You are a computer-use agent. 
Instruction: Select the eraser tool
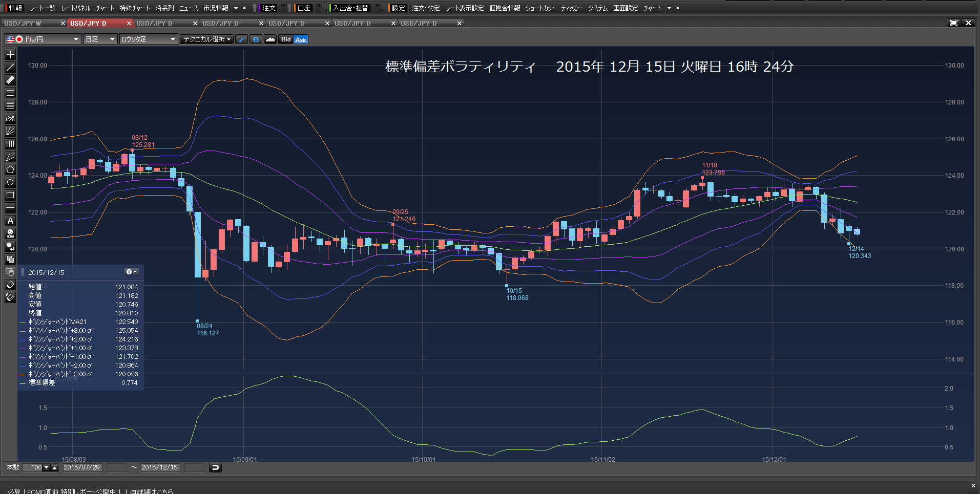(10, 285)
